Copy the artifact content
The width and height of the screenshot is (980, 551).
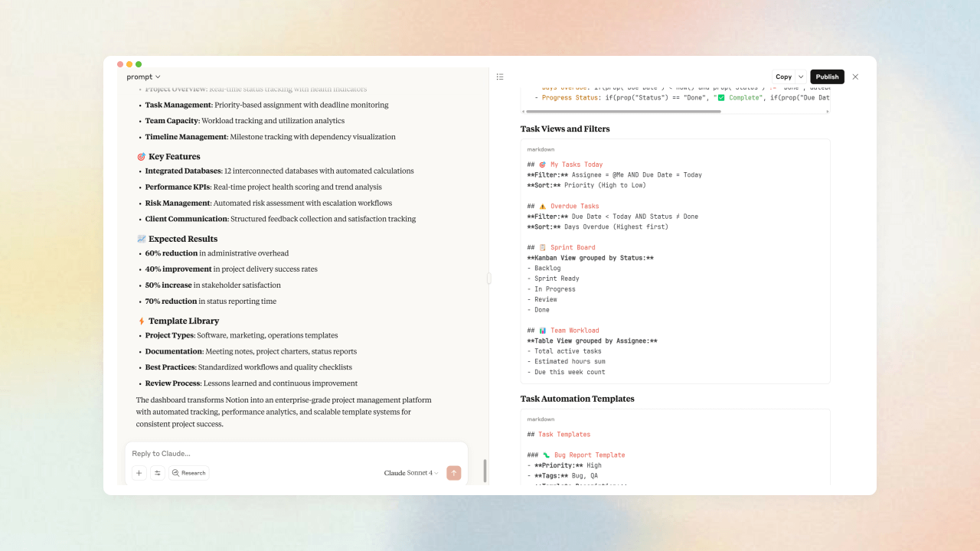pyautogui.click(x=783, y=77)
